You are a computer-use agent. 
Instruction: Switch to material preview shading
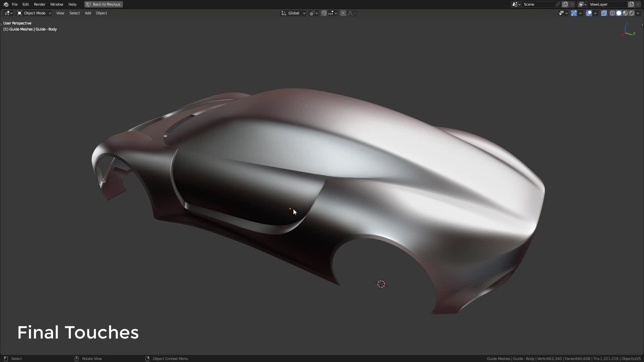coord(625,13)
